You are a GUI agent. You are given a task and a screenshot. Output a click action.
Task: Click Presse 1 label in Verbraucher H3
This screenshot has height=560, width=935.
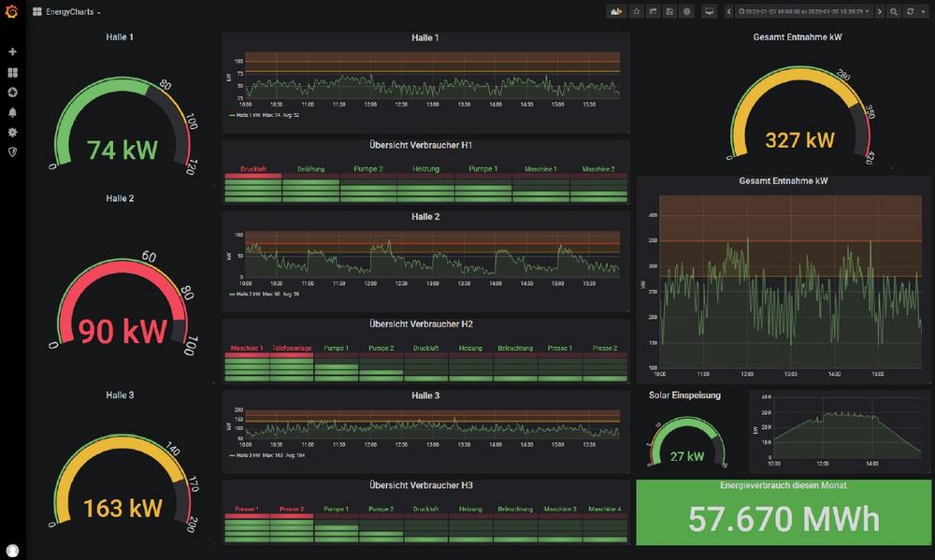click(x=246, y=510)
